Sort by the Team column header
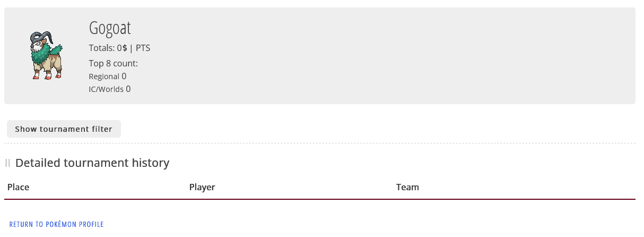Viewport: 644px width, 237px height. coord(407,187)
